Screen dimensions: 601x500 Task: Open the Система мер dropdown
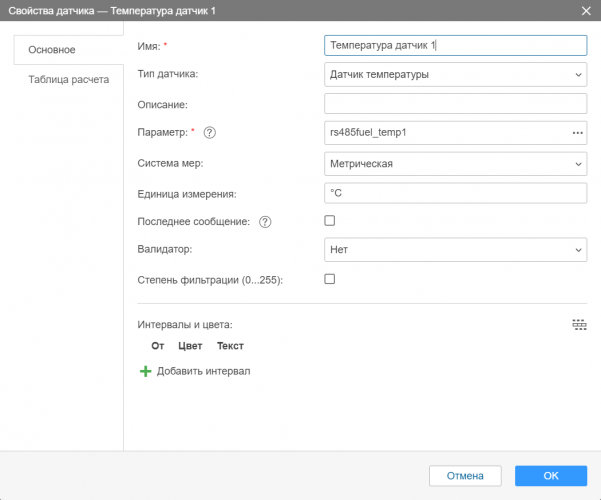456,163
